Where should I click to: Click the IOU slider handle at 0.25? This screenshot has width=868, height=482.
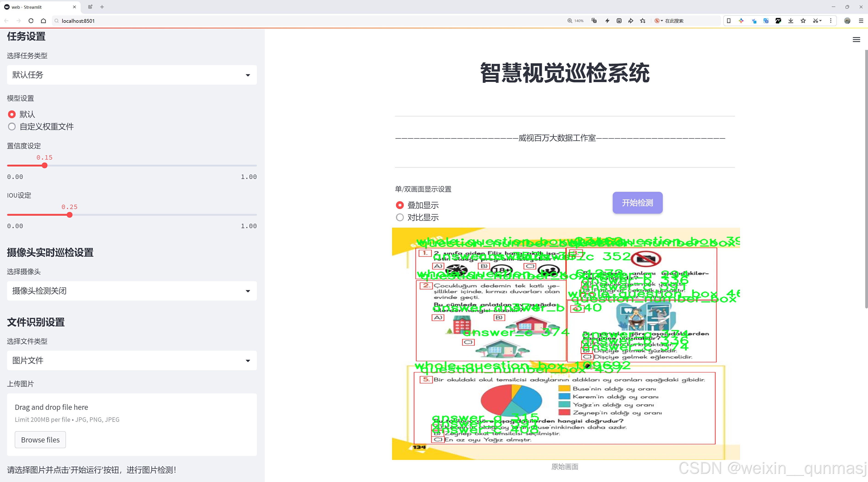point(69,215)
